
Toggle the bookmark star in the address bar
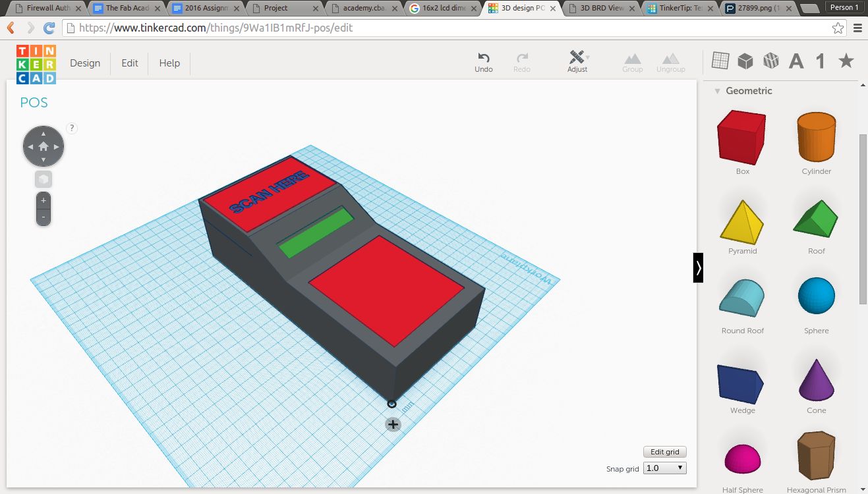[x=838, y=28]
